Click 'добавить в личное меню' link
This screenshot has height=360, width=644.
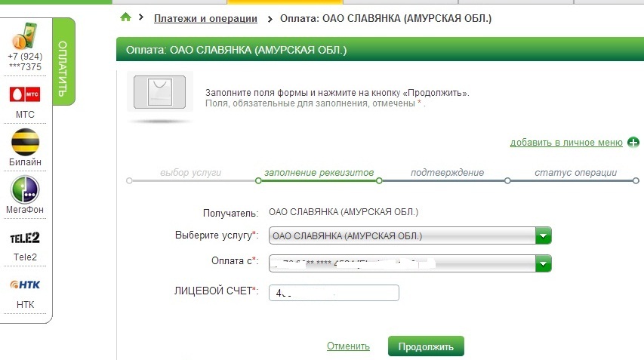click(566, 142)
